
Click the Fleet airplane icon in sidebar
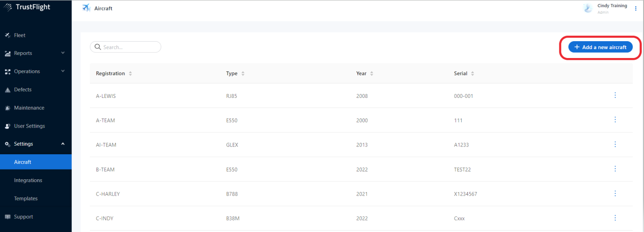coord(8,35)
